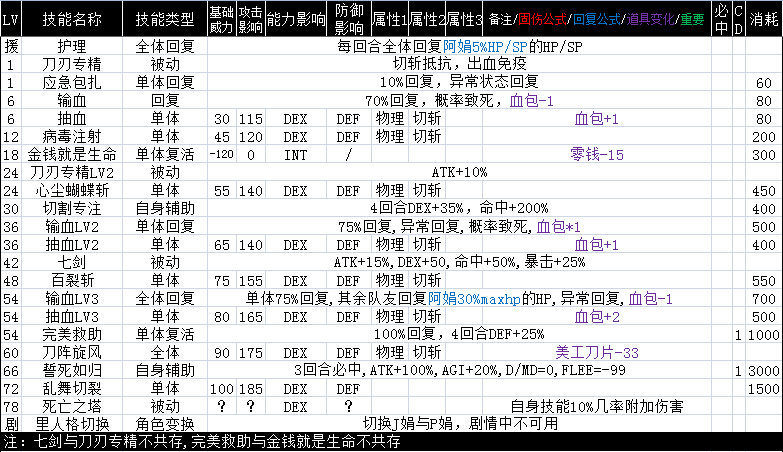Select the skill name 输血LV2

pyautogui.click(x=72, y=227)
